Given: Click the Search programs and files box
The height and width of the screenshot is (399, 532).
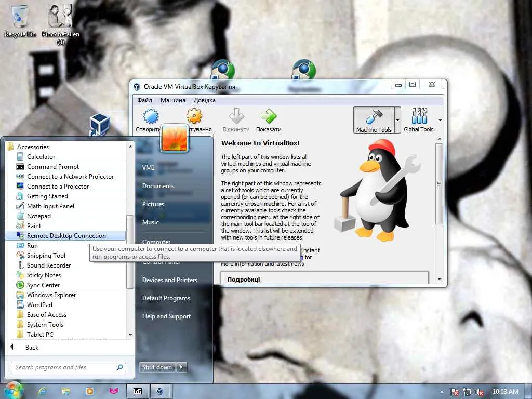Looking at the screenshot, I should [x=69, y=367].
